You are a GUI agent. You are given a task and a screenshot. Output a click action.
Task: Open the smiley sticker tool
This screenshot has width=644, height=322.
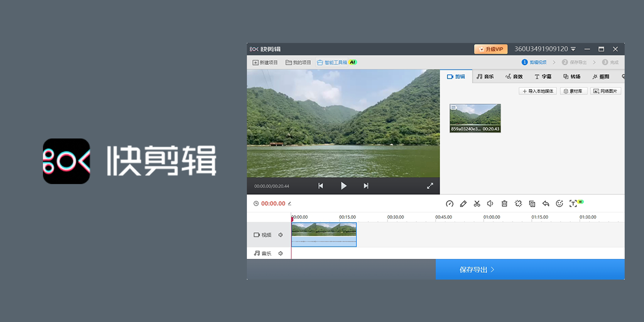click(x=559, y=203)
